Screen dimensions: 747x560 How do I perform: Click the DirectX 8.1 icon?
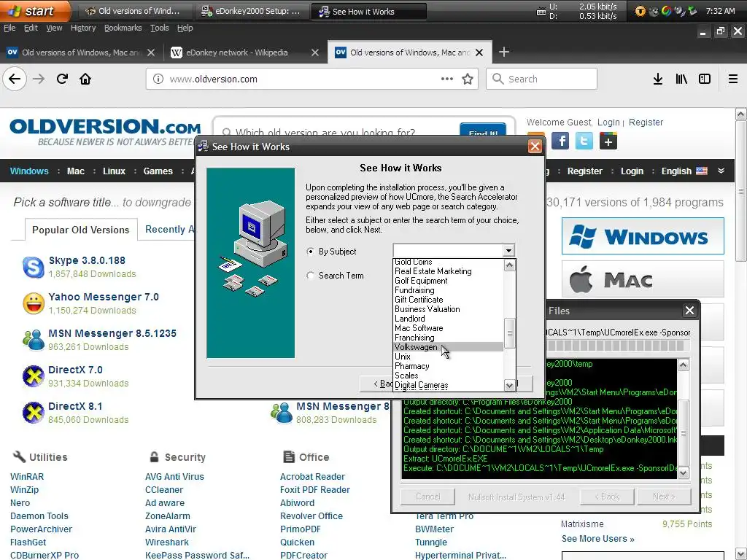(x=34, y=413)
